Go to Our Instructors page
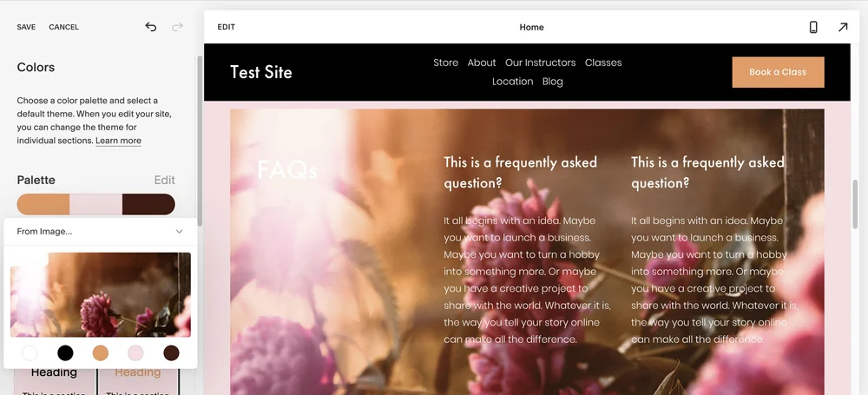 (x=540, y=63)
